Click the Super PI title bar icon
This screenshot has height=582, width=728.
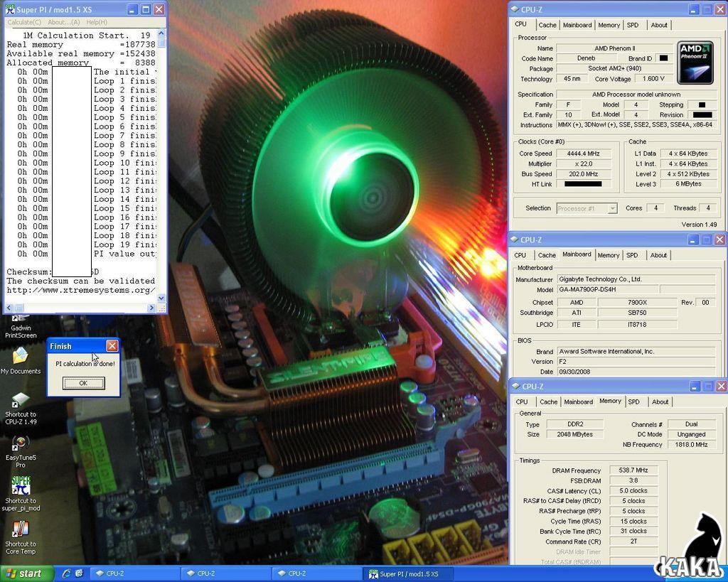coord(10,9)
